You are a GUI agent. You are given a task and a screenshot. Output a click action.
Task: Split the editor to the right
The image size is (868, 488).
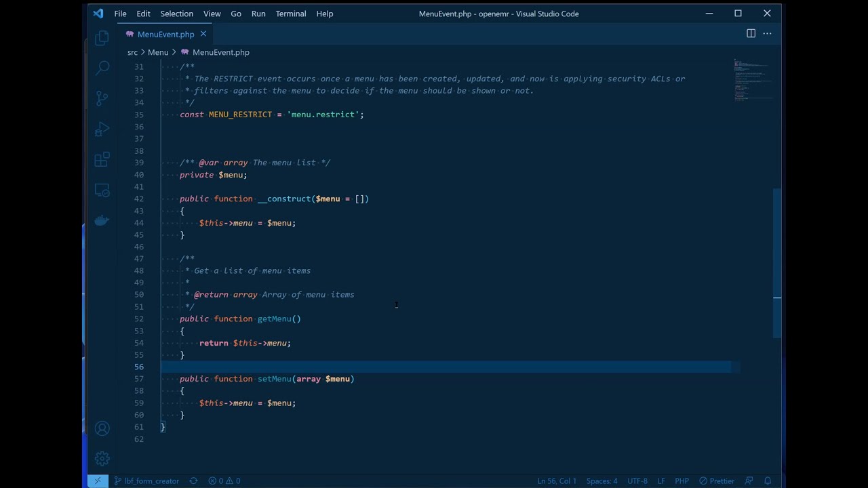pyautogui.click(x=751, y=33)
